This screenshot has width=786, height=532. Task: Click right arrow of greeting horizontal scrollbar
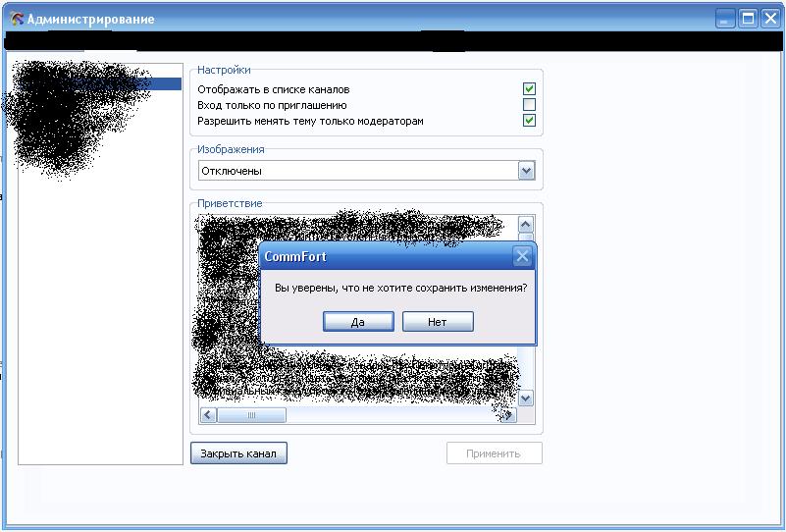[x=507, y=415]
